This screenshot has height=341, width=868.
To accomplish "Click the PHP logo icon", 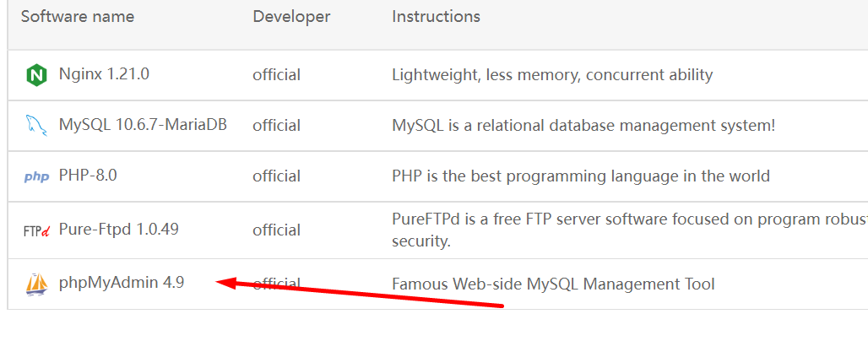I will click(36, 176).
